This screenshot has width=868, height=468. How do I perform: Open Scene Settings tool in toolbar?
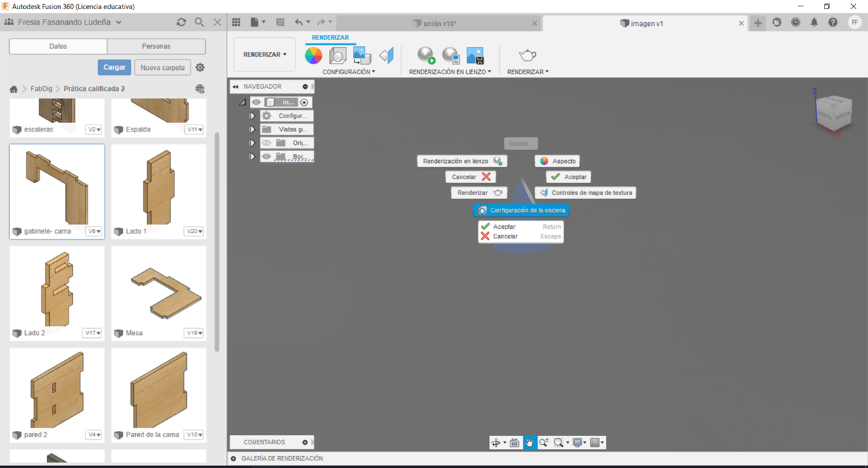[x=337, y=55]
